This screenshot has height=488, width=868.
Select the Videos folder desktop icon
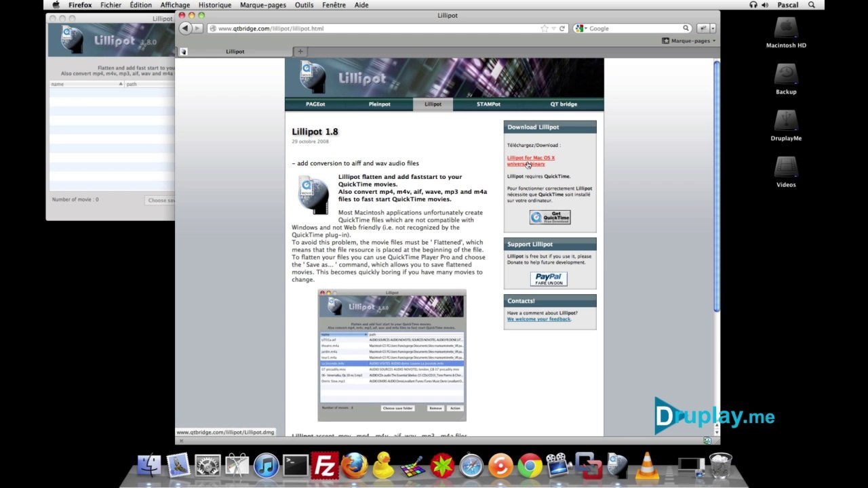click(786, 171)
